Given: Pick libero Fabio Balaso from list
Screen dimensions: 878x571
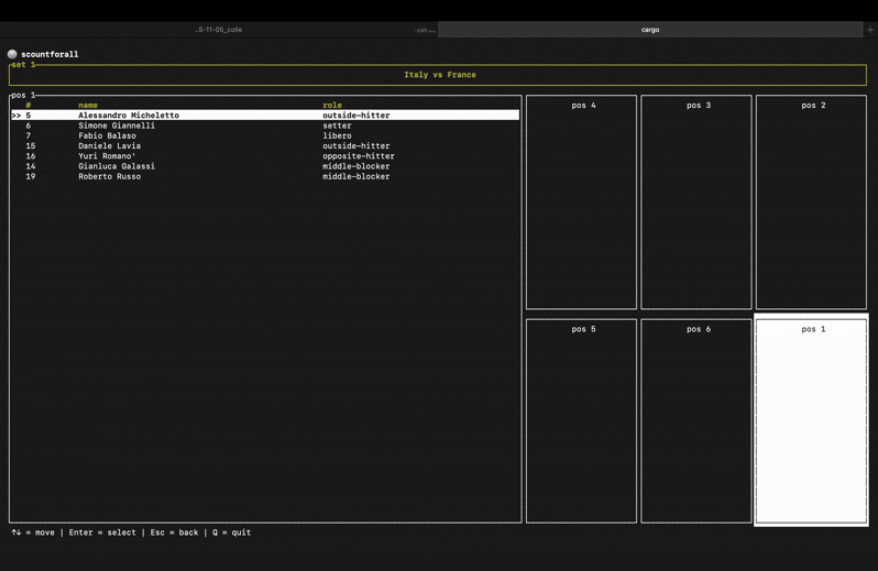Looking at the screenshot, I should pyautogui.click(x=265, y=135).
